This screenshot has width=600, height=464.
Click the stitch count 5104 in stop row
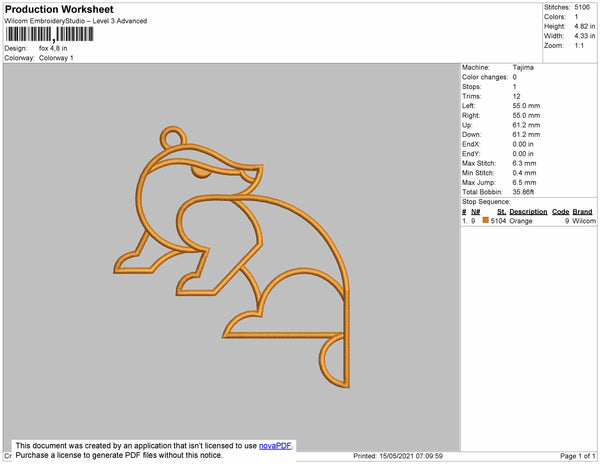point(498,221)
